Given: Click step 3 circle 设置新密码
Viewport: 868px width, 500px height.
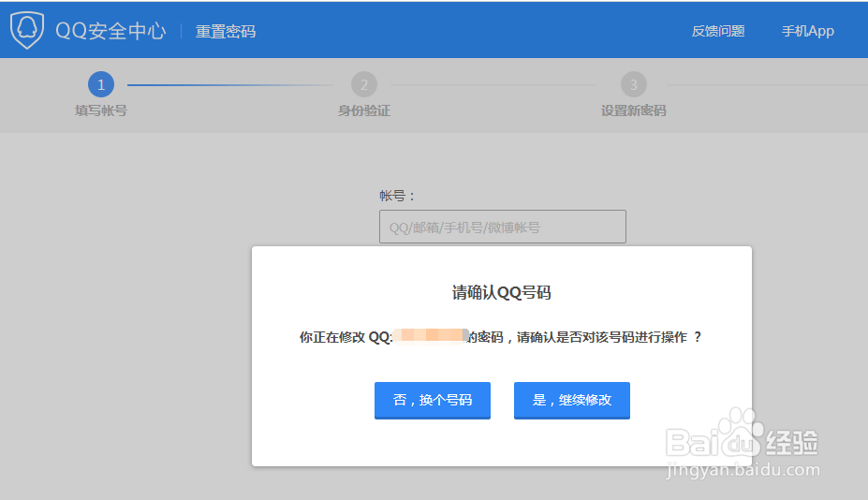Looking at the screenshot, I should click(633, 84).
